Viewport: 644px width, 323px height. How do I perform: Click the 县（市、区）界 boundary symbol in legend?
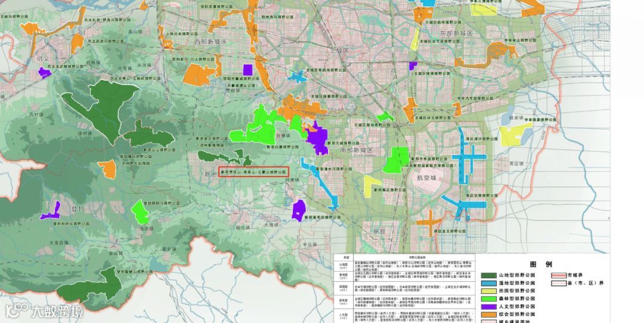(x=559, y=283)
